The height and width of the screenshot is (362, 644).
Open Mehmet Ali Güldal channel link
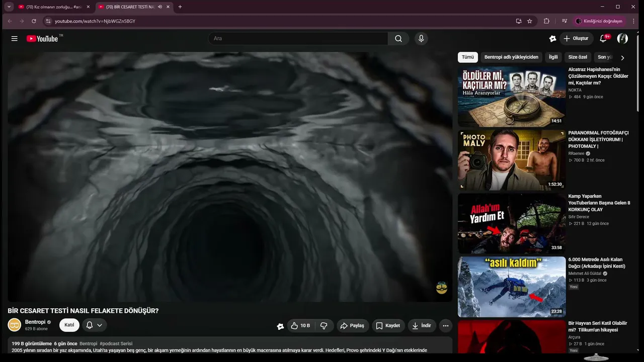coord(585,274)
